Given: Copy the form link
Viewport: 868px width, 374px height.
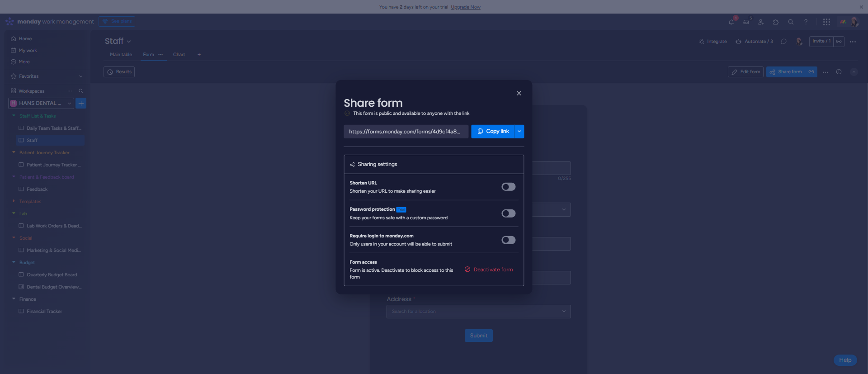Looking at the screenshot, I should [493, 131].
